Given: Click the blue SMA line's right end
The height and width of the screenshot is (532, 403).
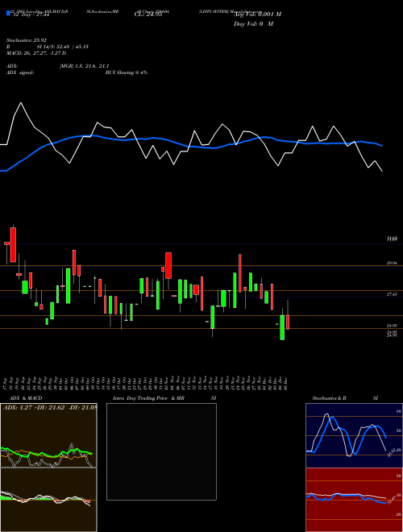Looking at the screenshot, I should click(x=382, y=146).
